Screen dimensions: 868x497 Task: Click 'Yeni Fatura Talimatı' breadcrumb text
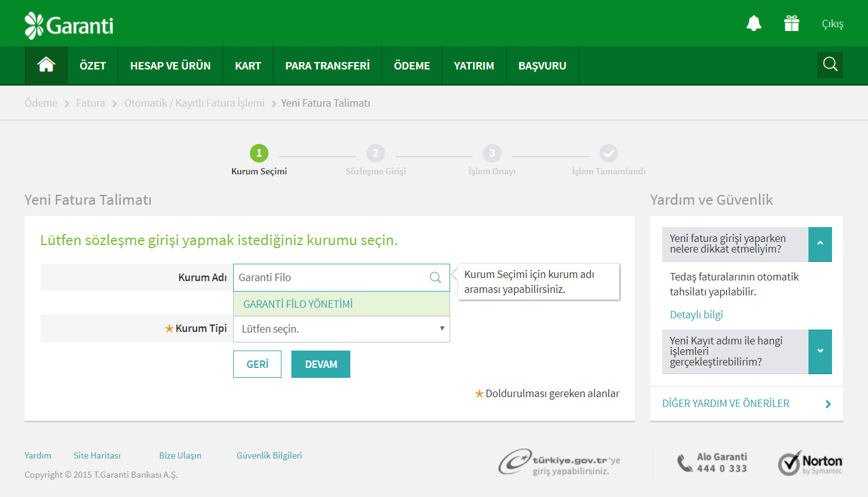(325, 103)
